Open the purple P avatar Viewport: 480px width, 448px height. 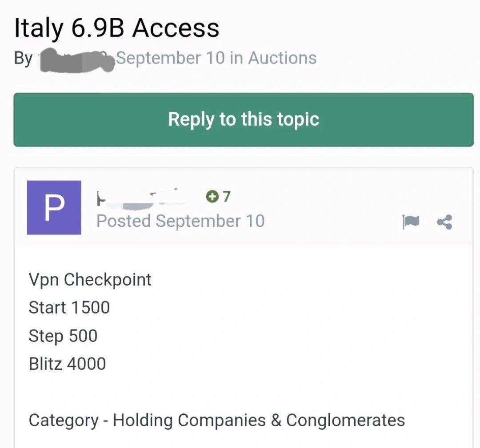click(54, 207)
